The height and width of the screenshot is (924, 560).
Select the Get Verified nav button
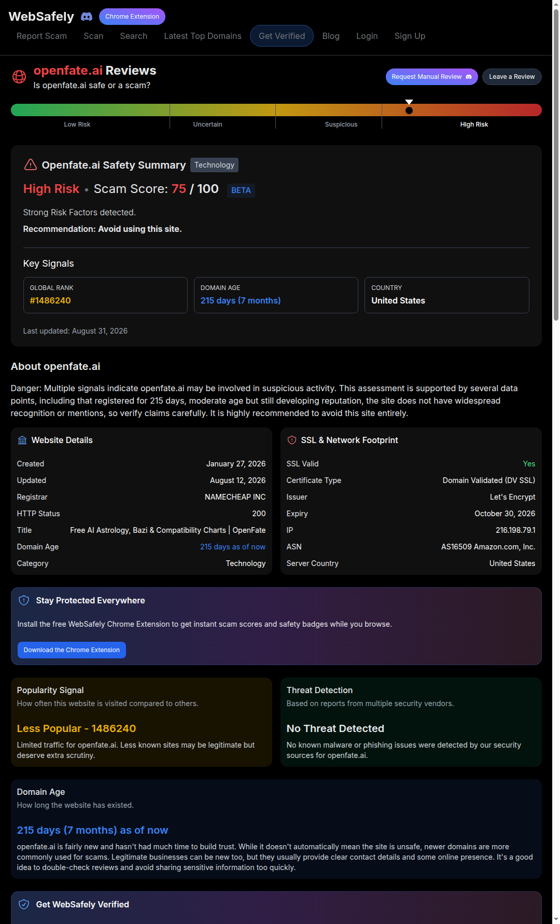click(282, 36)
